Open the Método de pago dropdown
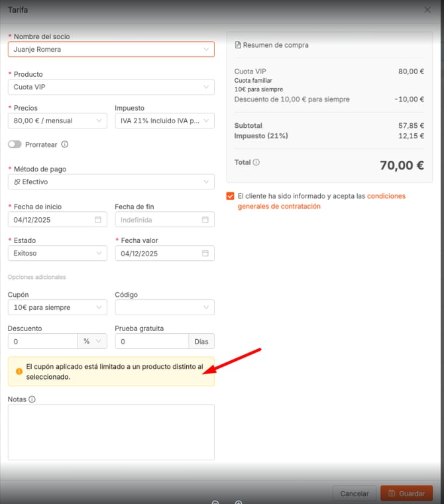 click(x=206, y=181)
